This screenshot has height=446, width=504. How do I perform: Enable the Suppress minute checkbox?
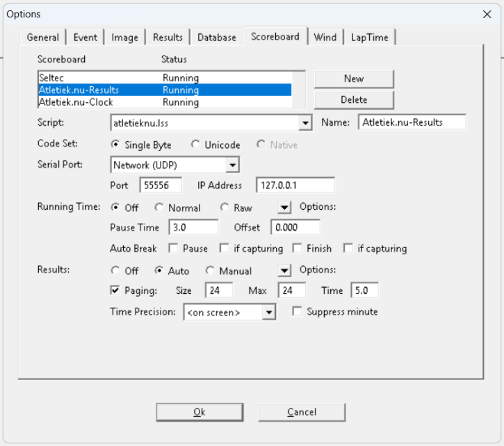point(298,312)
